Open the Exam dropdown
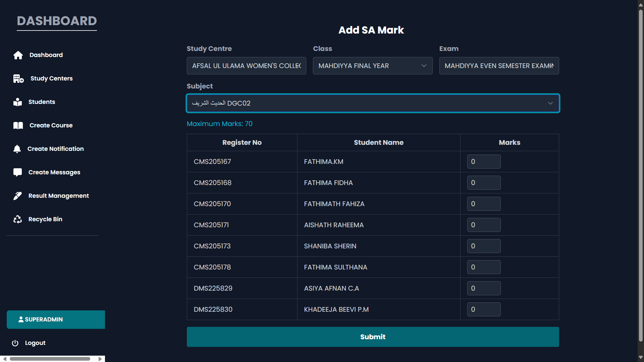 coord(499,66)
